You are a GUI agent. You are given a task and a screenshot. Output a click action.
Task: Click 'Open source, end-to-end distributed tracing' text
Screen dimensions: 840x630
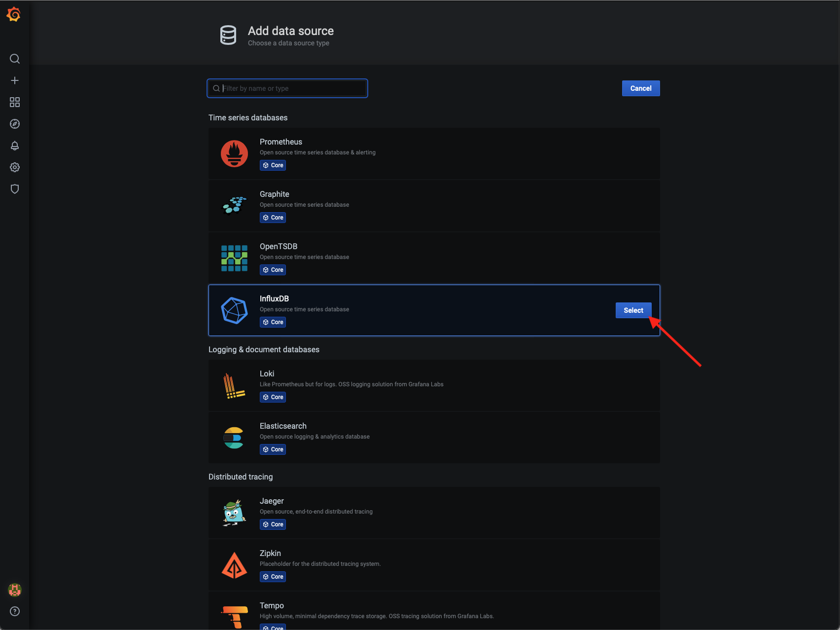pos(316,512)
